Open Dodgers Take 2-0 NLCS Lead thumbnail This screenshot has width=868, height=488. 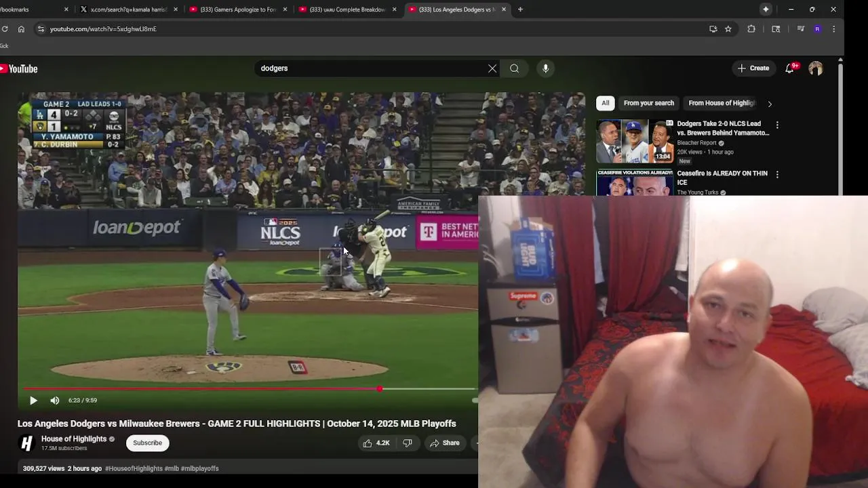coord(635,141)
